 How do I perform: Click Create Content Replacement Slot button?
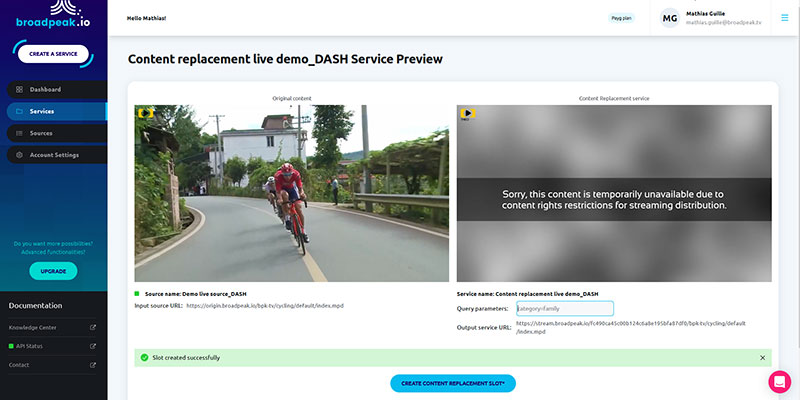[452, 383]
